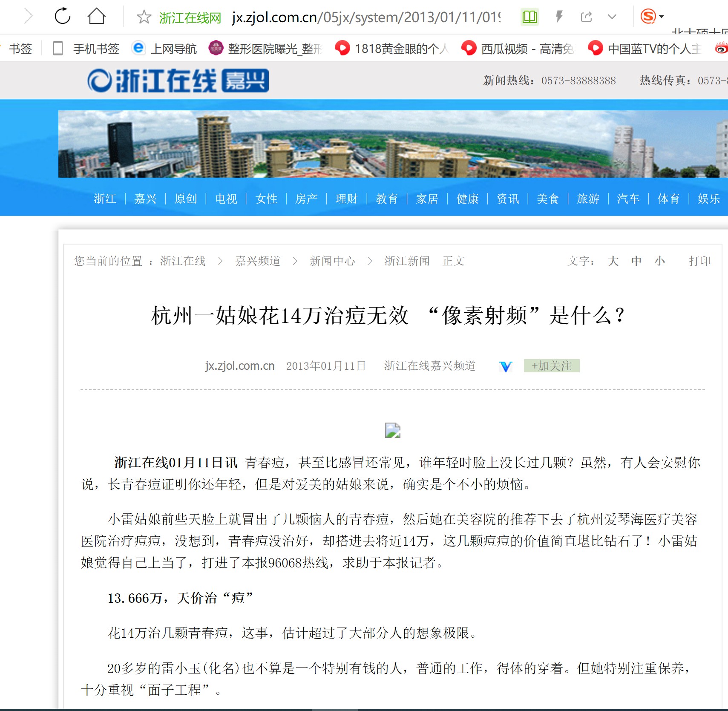Select 电视 in navigation bar
This screenshot has height=711, width=728.
(x=226, y=199)
